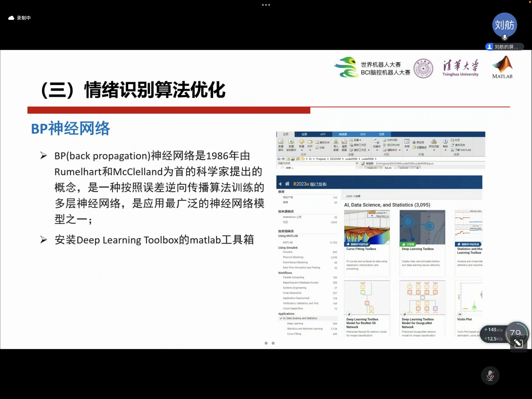The width and height of the screenshot is (532, 399).
Task: Click the Add-On Explorer home icon
Action: 287,184
